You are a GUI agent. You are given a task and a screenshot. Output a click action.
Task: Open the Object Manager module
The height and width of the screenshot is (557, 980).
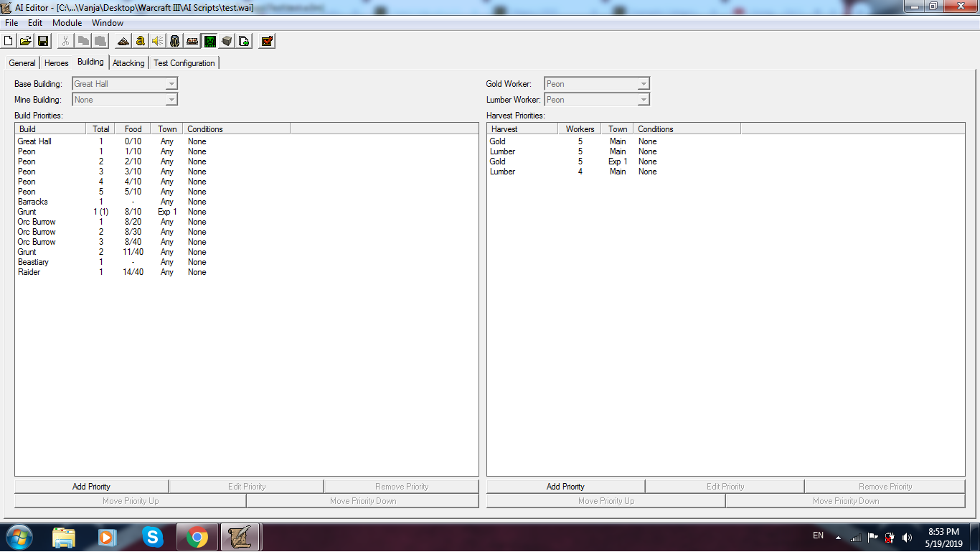(227, 41)
